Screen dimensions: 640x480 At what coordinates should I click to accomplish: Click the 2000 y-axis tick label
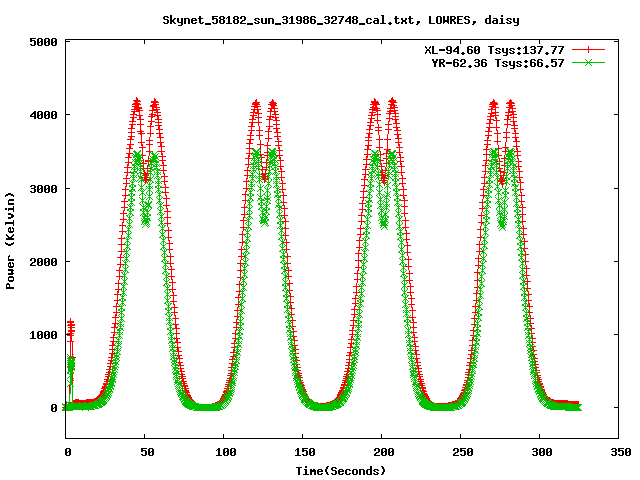coord(43,262)
